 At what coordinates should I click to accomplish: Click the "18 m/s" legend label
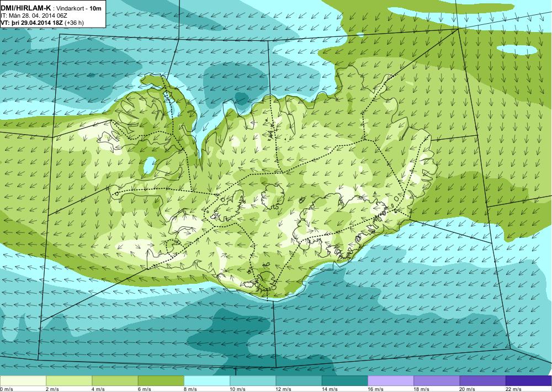[421, 389]
